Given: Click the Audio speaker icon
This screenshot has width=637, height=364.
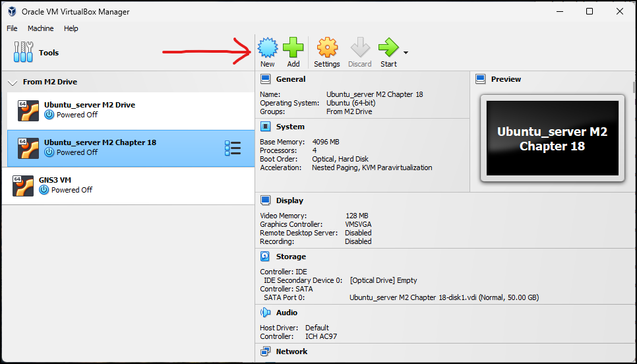Looking at the screenshot, I should [x=266, y=313].
